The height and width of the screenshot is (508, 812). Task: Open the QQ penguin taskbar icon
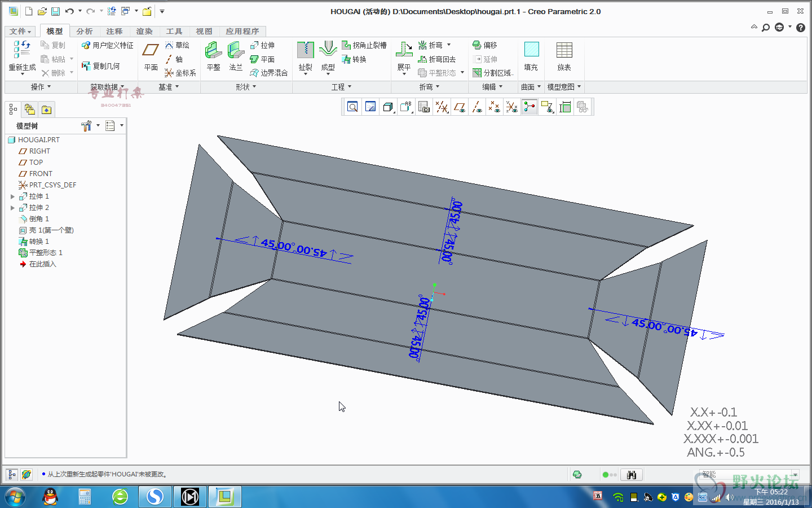point(51,497)
